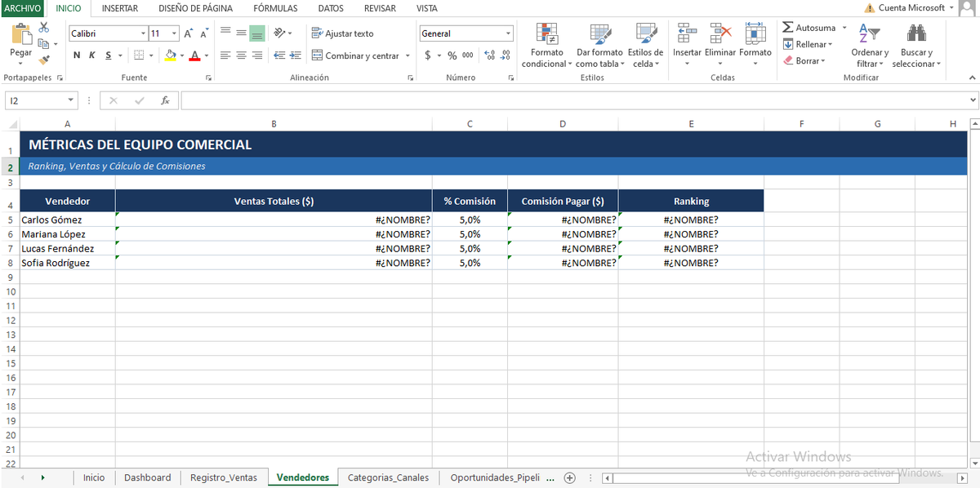Open the Registro_Ventas sheet tab

pos(224,477)
